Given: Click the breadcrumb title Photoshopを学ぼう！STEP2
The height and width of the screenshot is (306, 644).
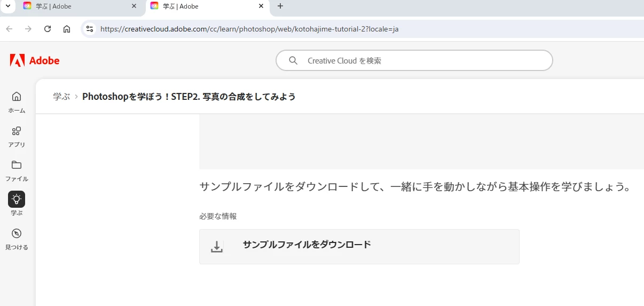Looking at the screenshot, I should coord(189,97).
